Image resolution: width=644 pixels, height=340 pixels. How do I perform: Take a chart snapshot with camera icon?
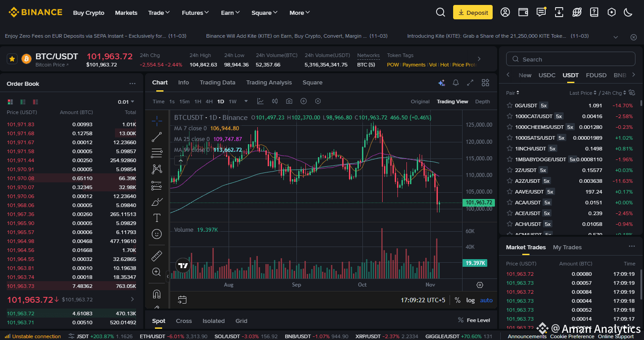(289, 101)
